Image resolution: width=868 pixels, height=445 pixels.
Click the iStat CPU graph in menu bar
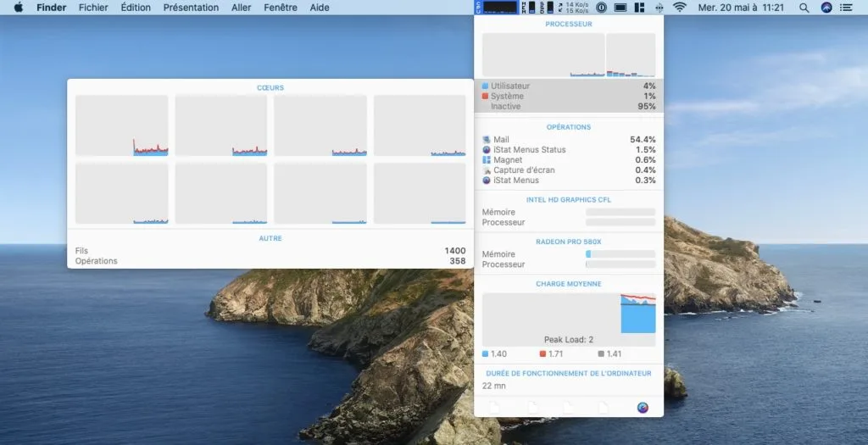coord(497,7)
